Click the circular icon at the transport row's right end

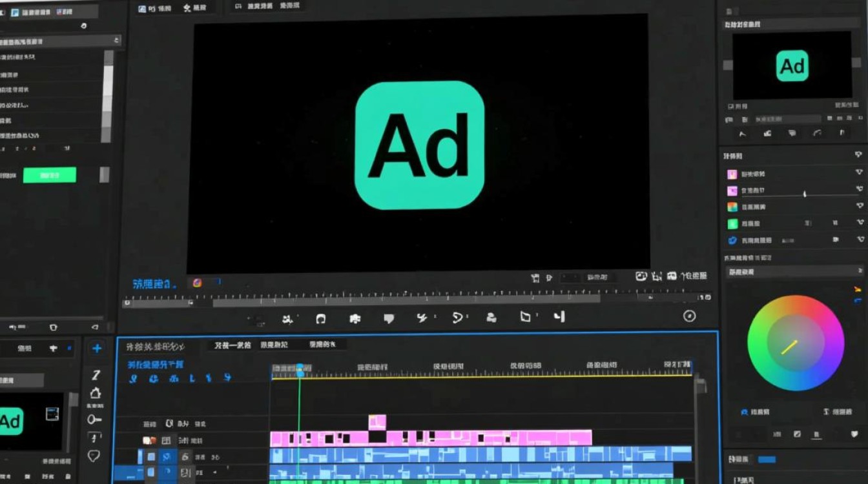point(690,316)
